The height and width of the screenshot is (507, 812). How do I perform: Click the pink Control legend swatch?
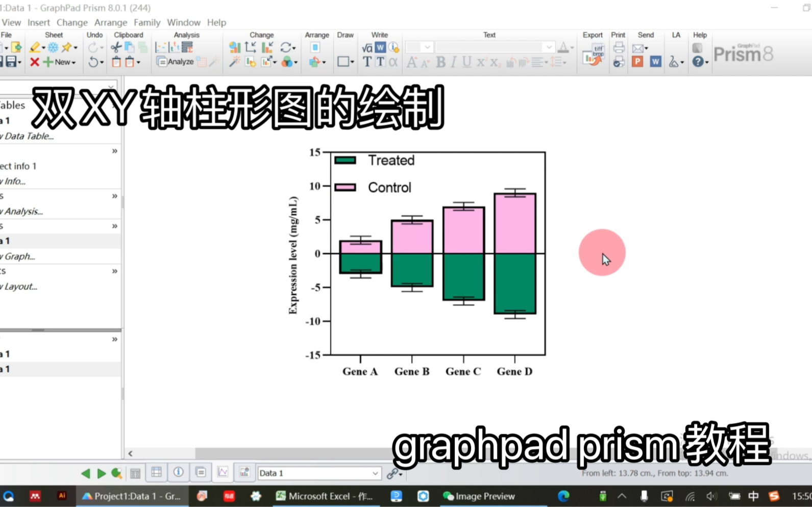[345, 187]
